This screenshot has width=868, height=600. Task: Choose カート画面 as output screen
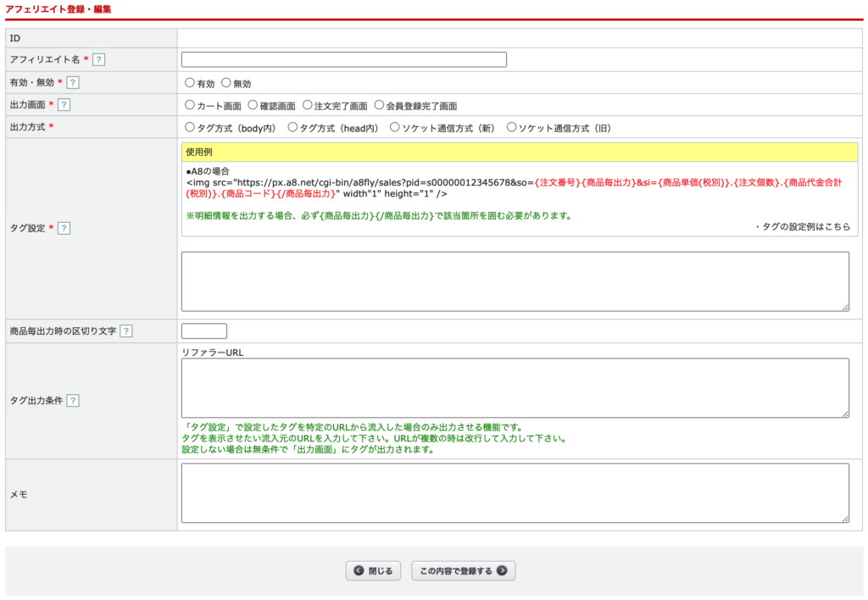point(190,105)
